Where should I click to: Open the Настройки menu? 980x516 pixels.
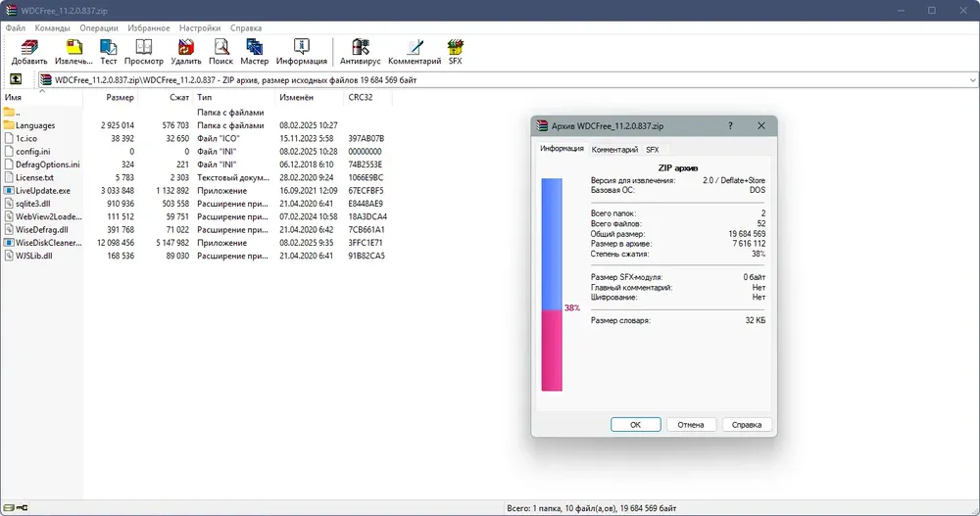[x=200, y=28]
